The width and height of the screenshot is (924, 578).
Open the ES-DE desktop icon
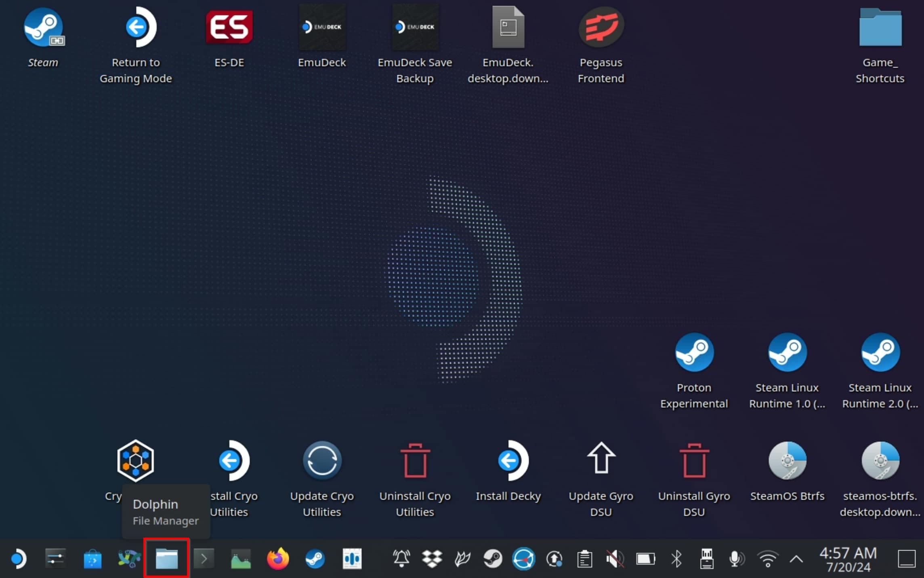229,27
